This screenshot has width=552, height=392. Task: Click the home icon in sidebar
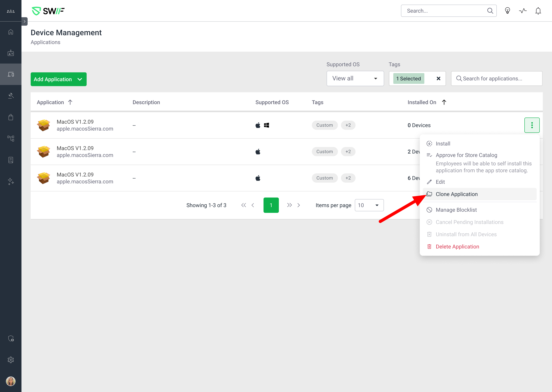pos(11,32)
